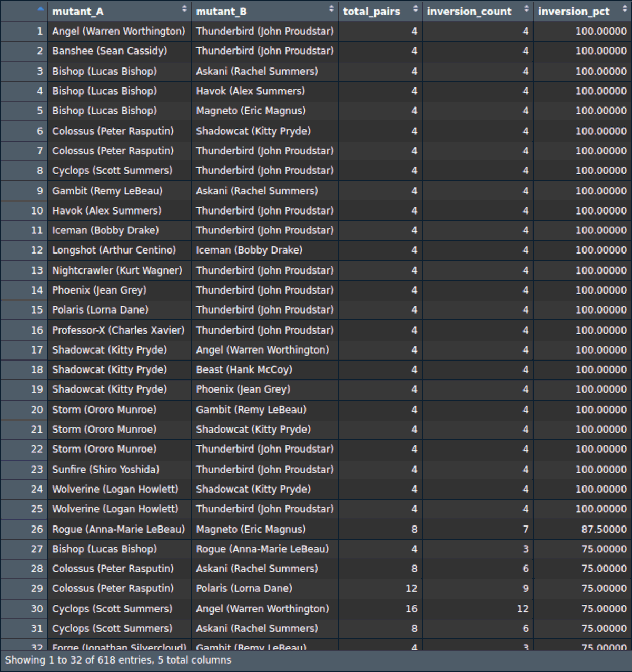Select the Longshot (Arthur Centino) cell
632x672 pixels.
[114, 250]
